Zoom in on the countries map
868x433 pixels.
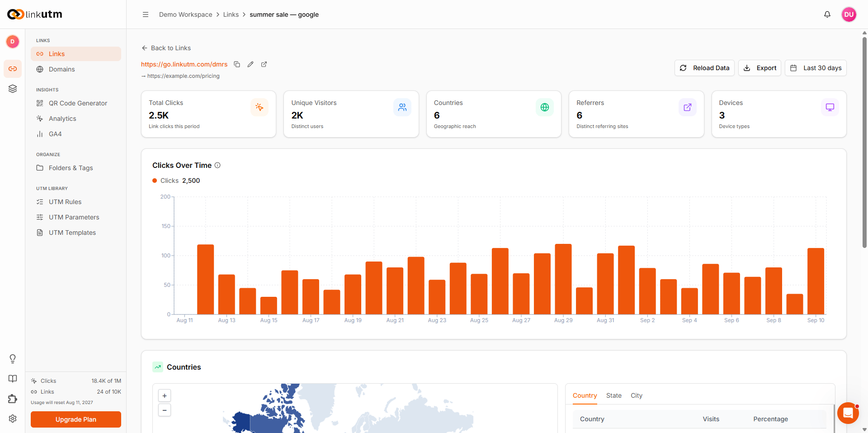point(165,395)
